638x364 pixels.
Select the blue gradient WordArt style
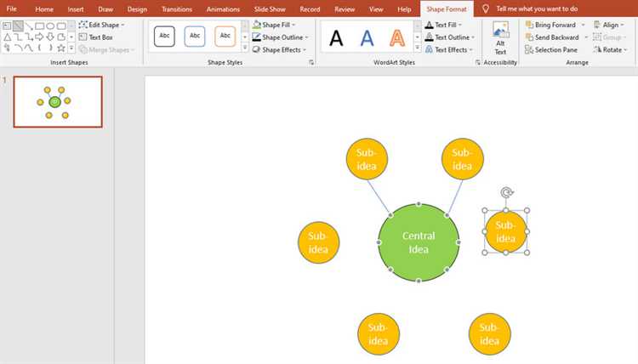(x=367, y=37)
